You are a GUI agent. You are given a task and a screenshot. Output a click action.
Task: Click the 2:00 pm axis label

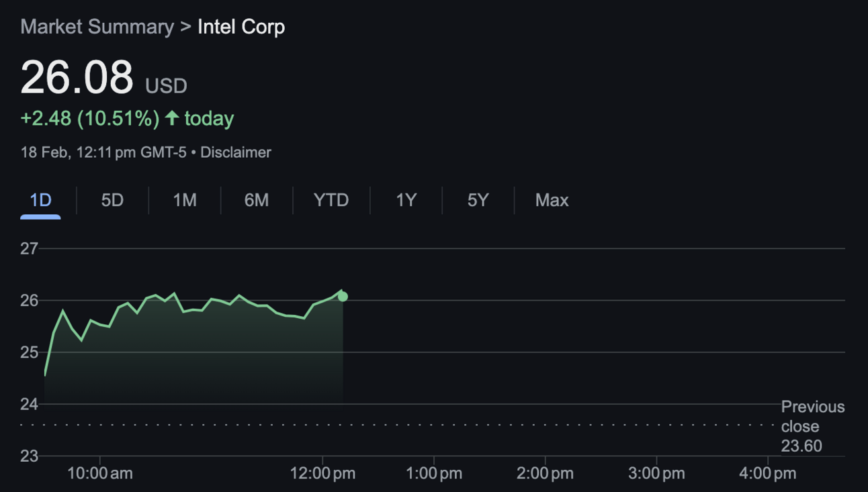pyautogui.click(x=545, y=473)
